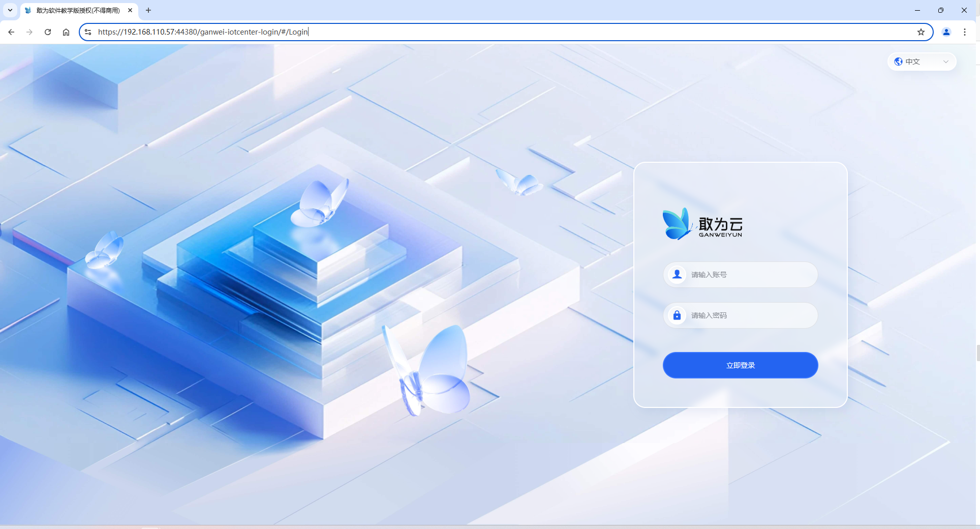Click the browser Back arrow
The width and height of the screenshot is (980, 529).
[x=11, y=32]
